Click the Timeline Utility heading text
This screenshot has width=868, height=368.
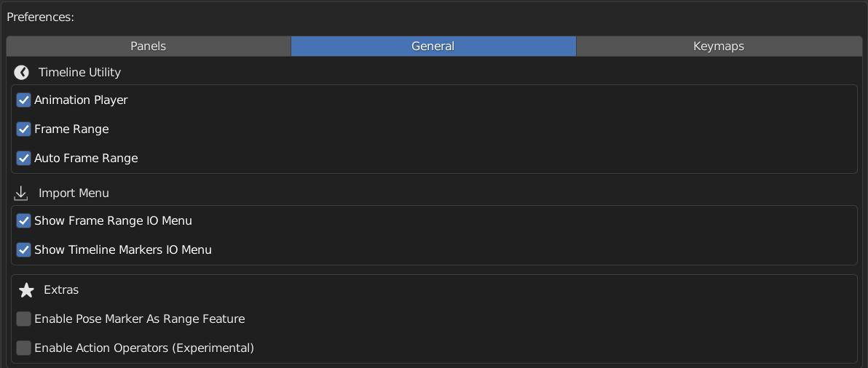click(x=79, y=73)
